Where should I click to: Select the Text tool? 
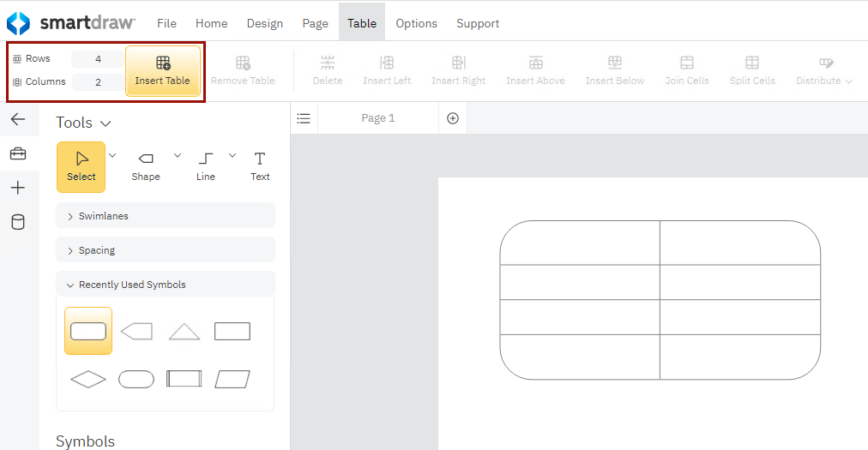260,165
